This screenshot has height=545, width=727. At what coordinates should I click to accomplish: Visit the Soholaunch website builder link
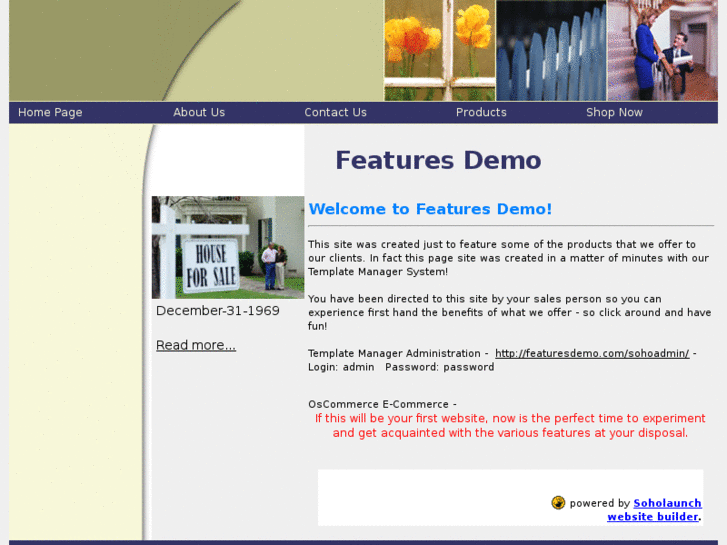pos(655,510)
